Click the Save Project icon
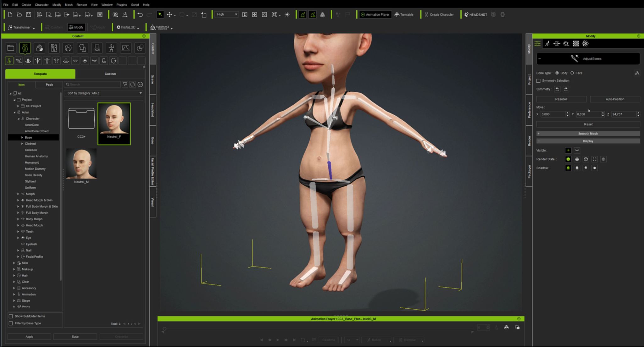 tap(29, 14)
